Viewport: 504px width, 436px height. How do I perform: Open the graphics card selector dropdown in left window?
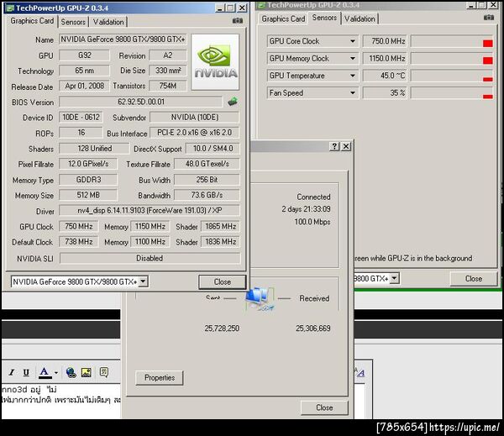click(x=143, y=281)
